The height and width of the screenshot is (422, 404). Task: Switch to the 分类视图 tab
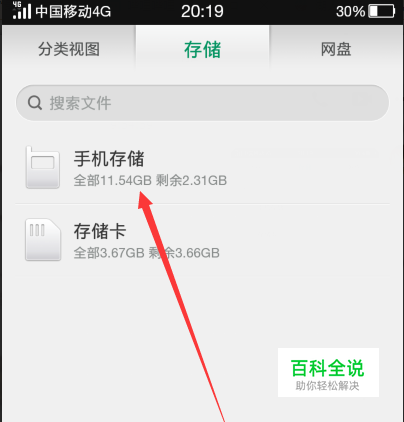click(69, 49)
